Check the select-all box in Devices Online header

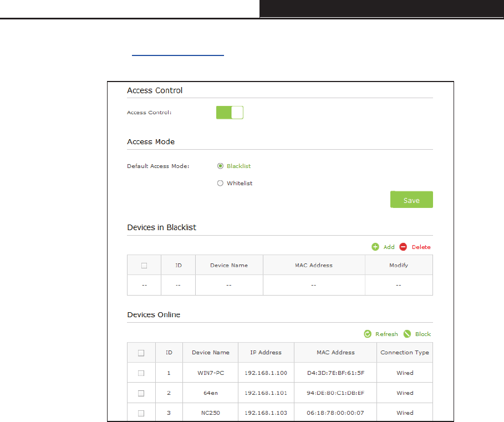click(141, 353)
